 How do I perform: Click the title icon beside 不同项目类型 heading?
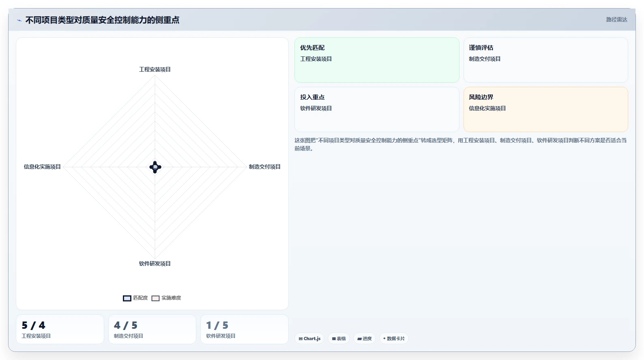click(x=19, y=20)
